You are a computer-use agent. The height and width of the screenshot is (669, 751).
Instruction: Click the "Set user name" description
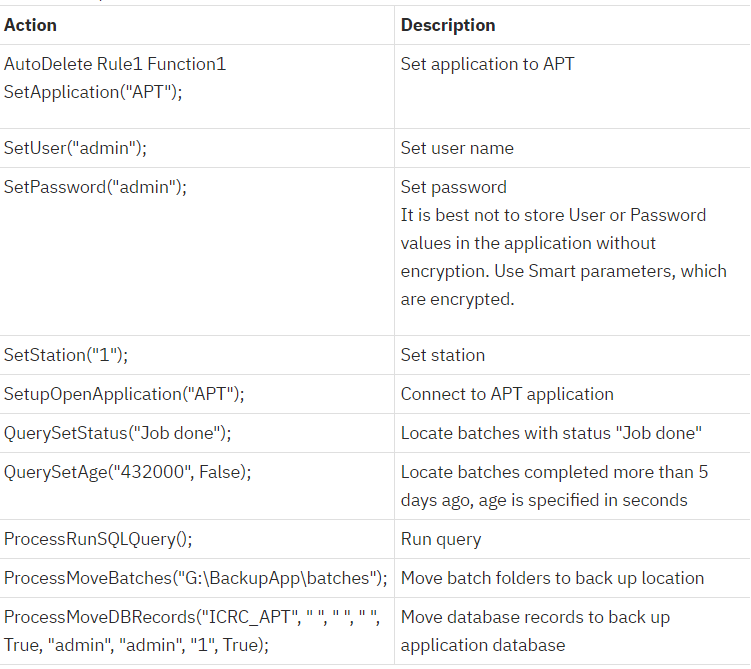point(457,148)
